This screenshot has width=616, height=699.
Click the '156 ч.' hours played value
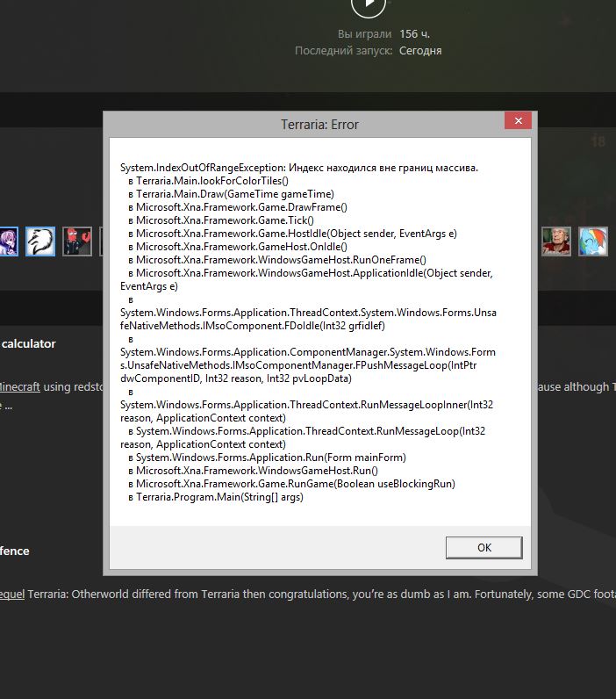[414, 34]
